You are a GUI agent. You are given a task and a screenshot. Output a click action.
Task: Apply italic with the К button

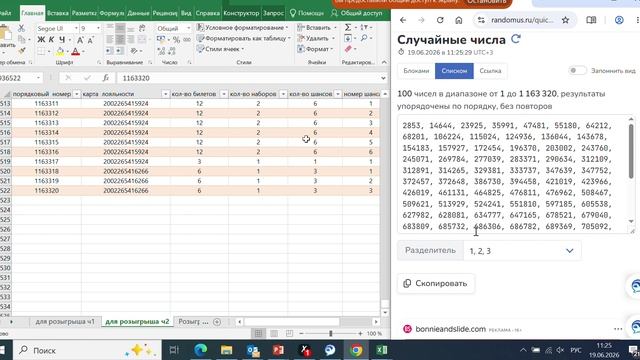click(51, 40)
